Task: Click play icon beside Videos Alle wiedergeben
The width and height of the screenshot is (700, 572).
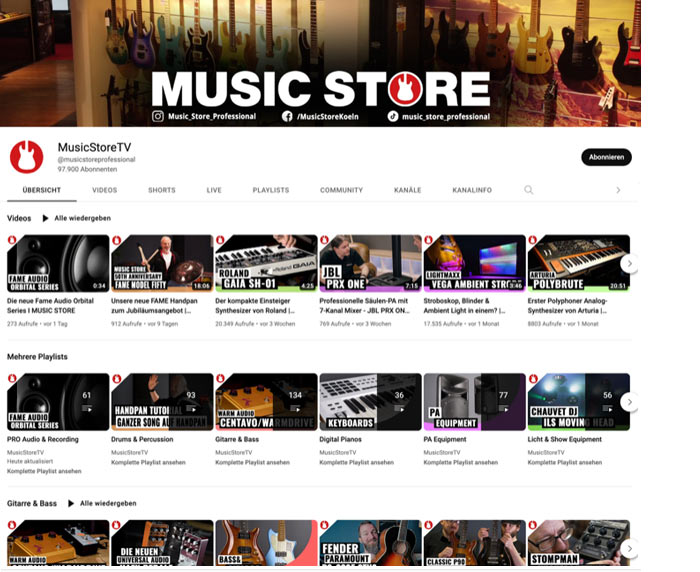Action: (x=45, y=218)
